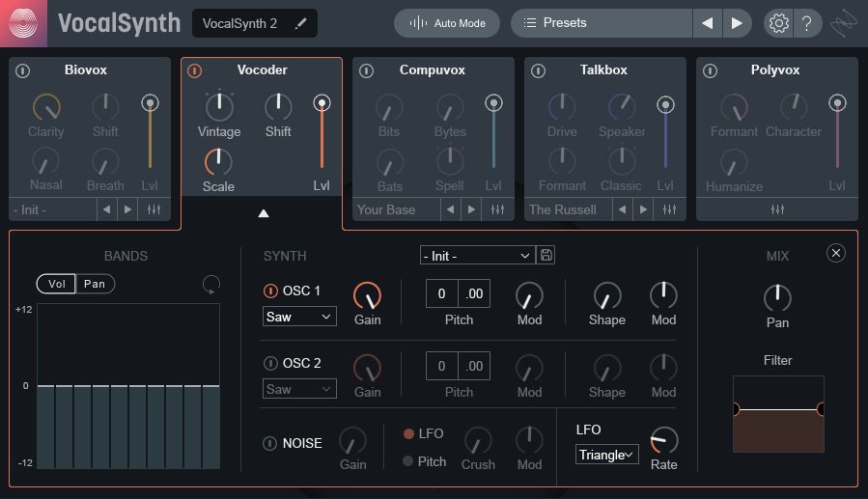
Task: Open Compuvox Your Base preset name
Action: pos(397,209)
